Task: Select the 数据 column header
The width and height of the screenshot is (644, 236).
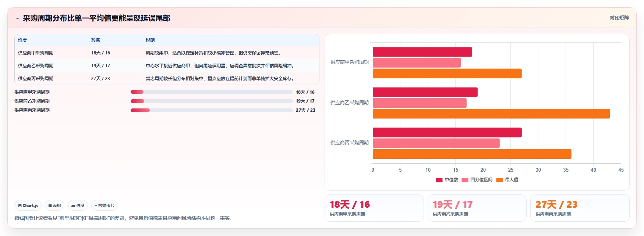Action: 96,40
